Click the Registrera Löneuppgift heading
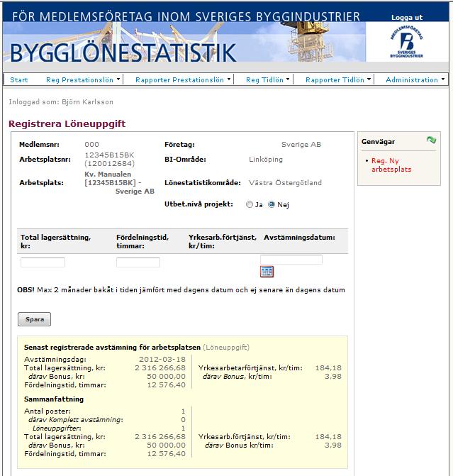 67,123
